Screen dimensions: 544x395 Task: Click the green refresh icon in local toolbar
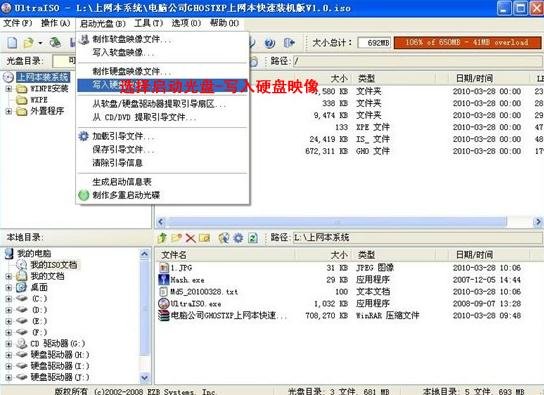tap(253, 238)
